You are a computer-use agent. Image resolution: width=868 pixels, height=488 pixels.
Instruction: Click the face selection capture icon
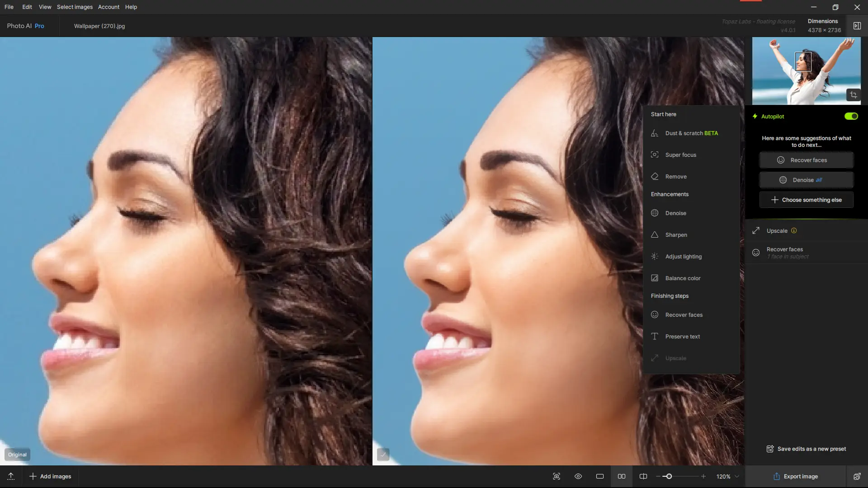click(x=557, y=476)
